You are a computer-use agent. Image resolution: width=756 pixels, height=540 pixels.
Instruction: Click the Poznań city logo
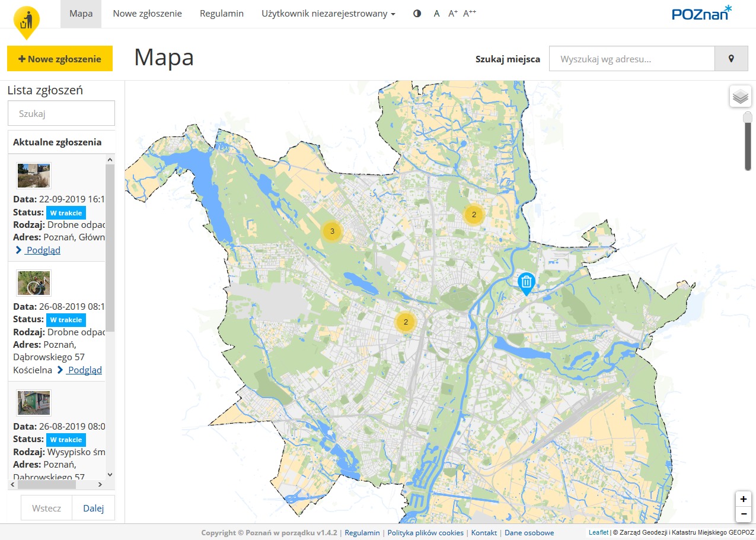tap(701, 14)
